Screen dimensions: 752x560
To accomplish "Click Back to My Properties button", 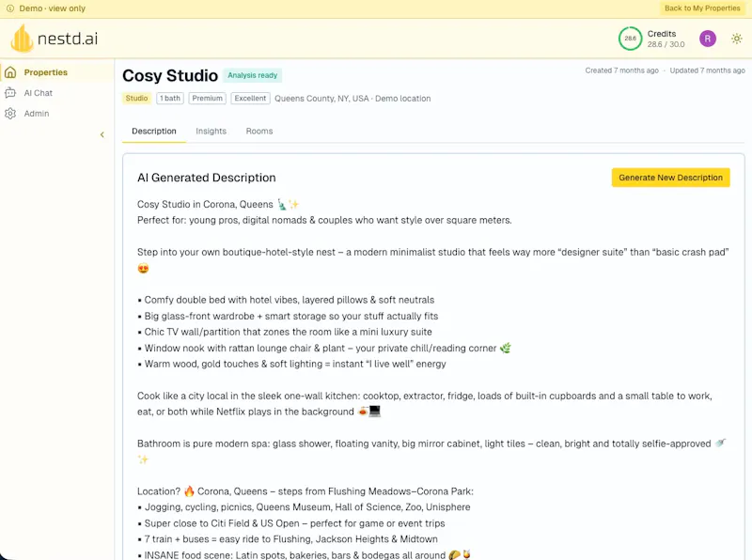I will (x=702, y=8).
